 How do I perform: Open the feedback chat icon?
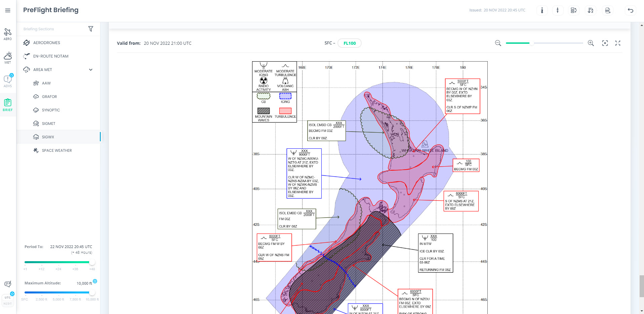(8, 284)
